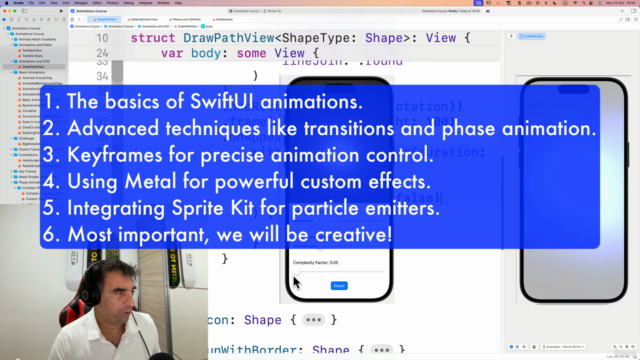Open Spotlight search in macOS menu bar

[x=584, y=3]
